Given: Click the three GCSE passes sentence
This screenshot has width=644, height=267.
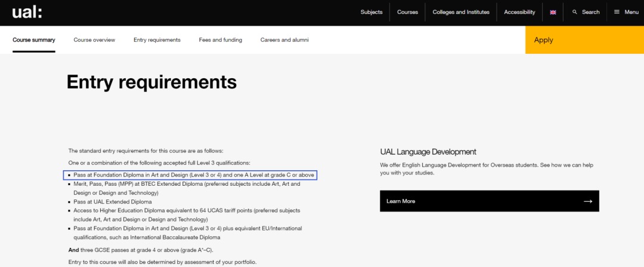Looking at the screenshot, I should (x=141, y=250).
